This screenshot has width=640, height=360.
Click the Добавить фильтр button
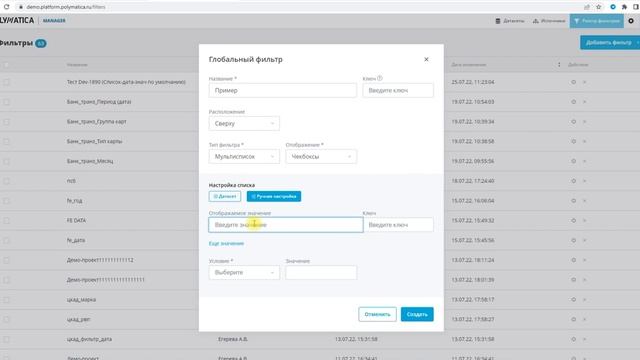(x=610, y=42)
